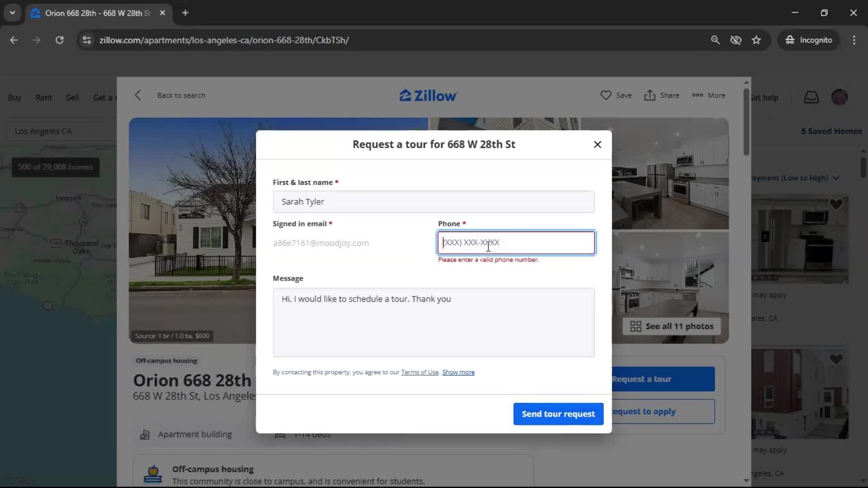Viewport: 868px width, 488px height.
Task: Expand the tab search dropdown arrow
Action: point(12,13)
